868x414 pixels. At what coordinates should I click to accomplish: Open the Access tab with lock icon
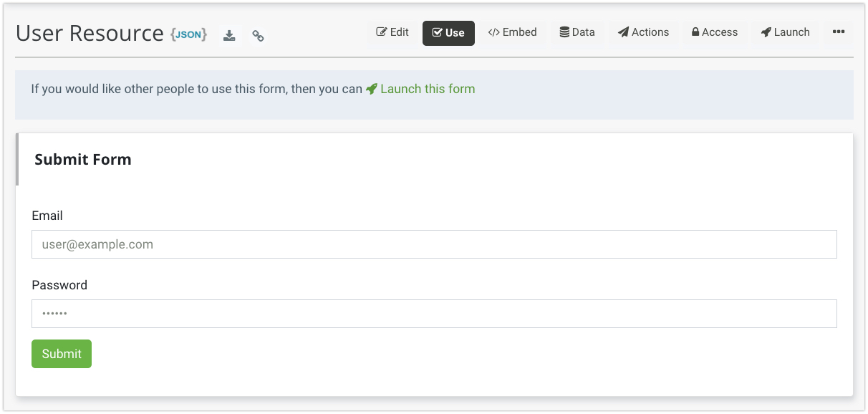click(714, 32)
